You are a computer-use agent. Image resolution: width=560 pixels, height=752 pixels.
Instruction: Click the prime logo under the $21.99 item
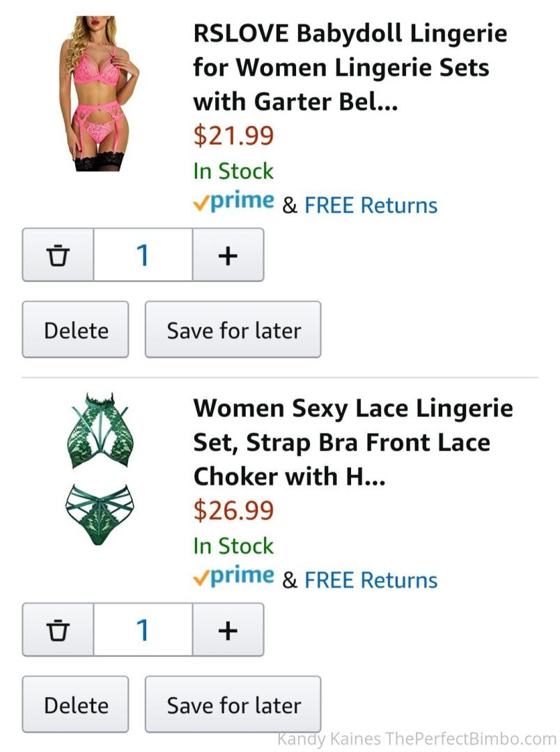point(233,202)
